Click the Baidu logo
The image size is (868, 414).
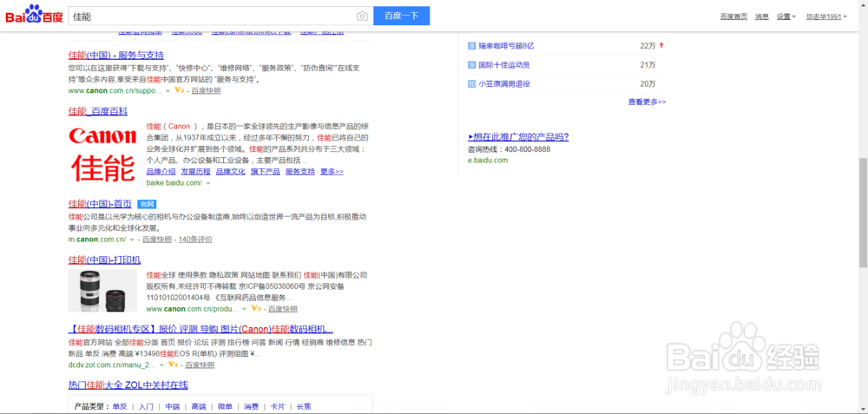click(x=34, y=16)
